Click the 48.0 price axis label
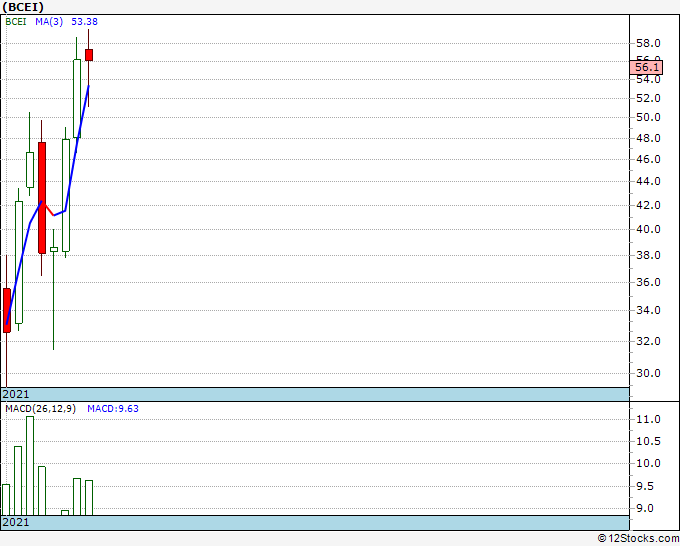The width and height of the screenshot is (680, 546). 648,138
